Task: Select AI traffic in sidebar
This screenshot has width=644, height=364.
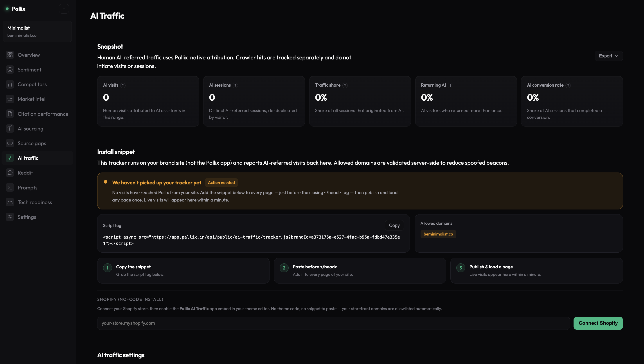Action: 37,158
